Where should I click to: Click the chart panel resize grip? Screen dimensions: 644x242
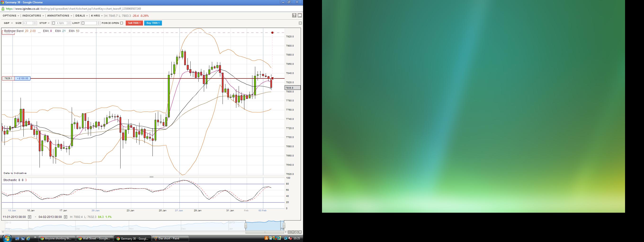pyautogui.click(x=152, y=177)
